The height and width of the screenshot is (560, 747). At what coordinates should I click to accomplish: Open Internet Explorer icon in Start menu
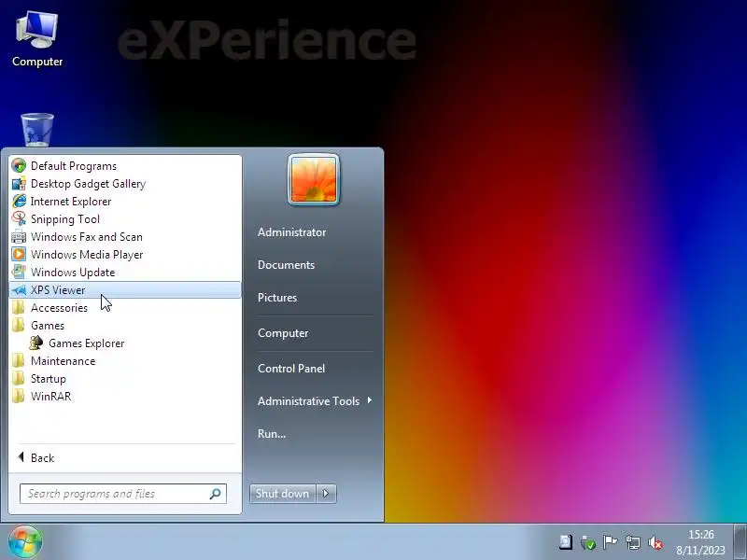point(19,201)
